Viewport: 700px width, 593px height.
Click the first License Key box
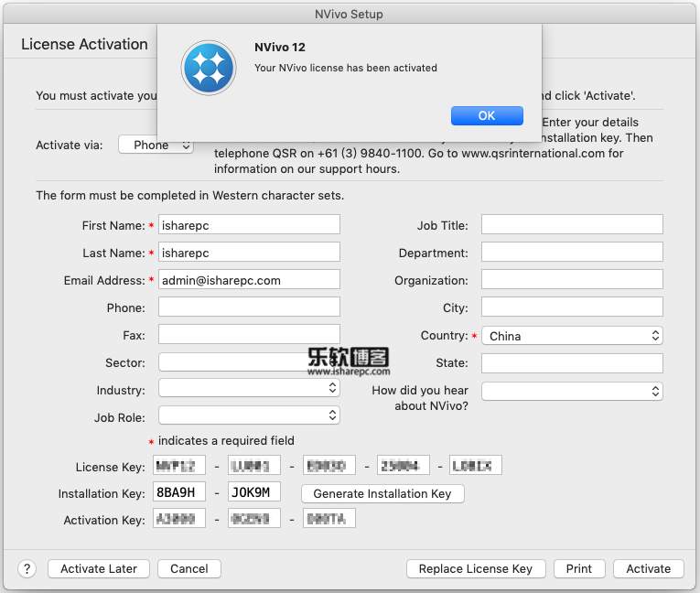[179, 465]
